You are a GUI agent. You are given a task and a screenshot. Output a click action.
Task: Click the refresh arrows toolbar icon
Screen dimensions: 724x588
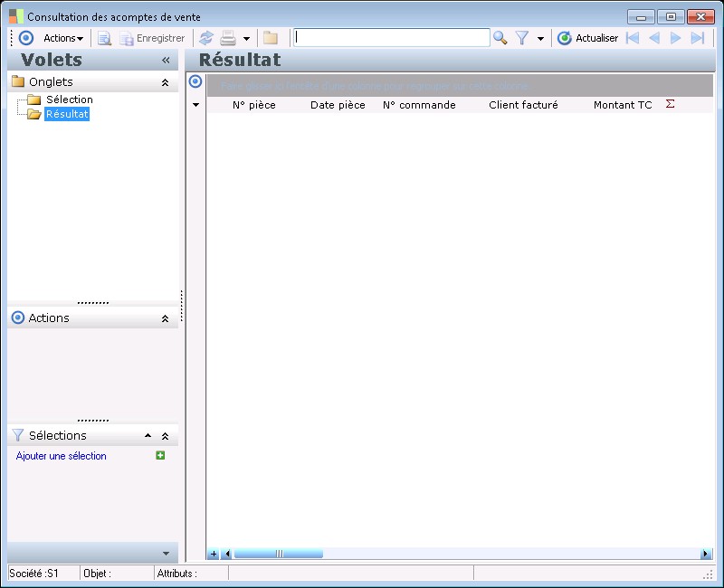[206, 38]
